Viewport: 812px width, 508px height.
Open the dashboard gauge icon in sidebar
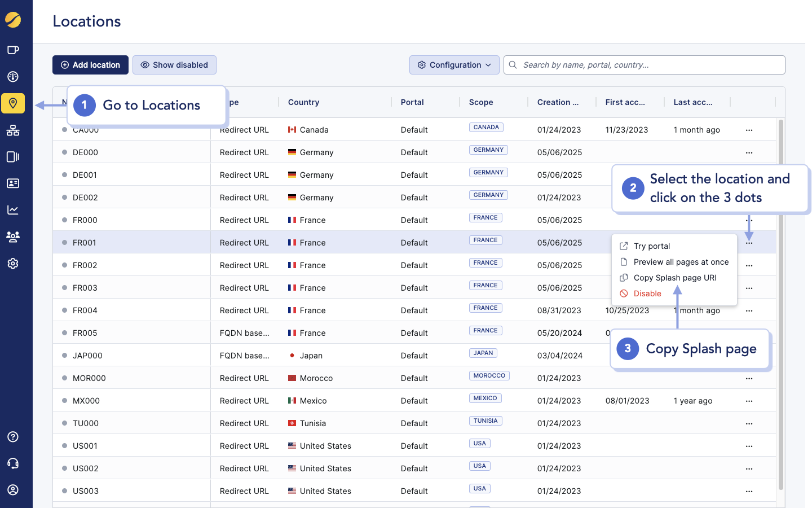[x=13, y=76]
